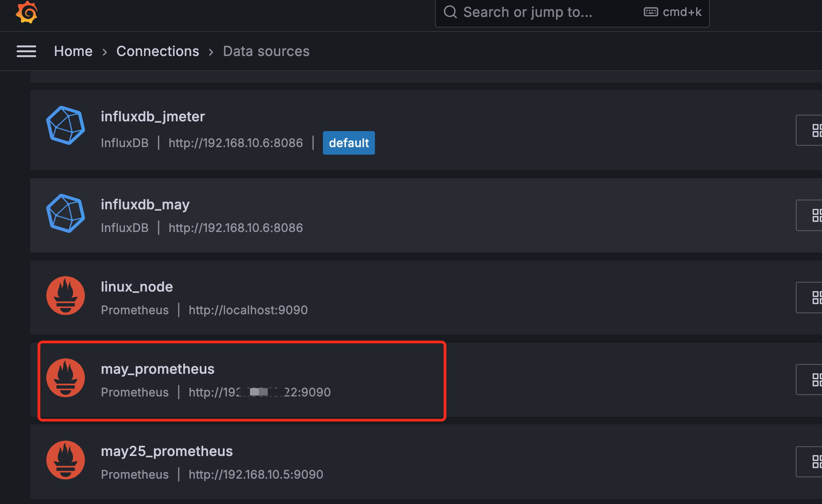Click the may_prometheus Prometheus icon

coord(66,378)
